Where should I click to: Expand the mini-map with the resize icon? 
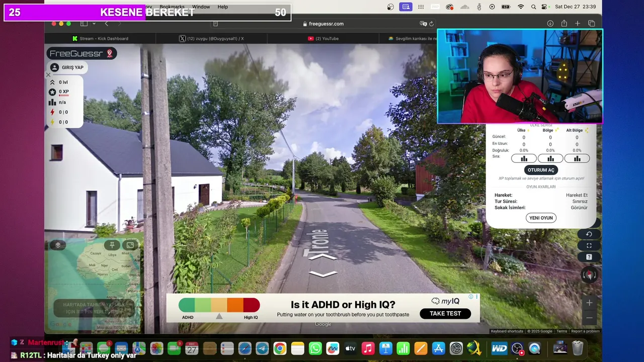tap(130, 245)
